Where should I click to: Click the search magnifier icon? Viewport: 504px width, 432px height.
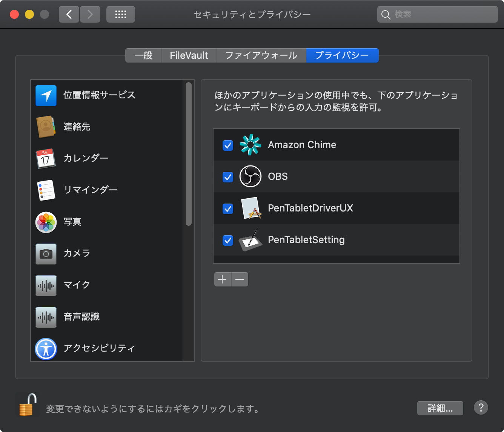[386, 15]
